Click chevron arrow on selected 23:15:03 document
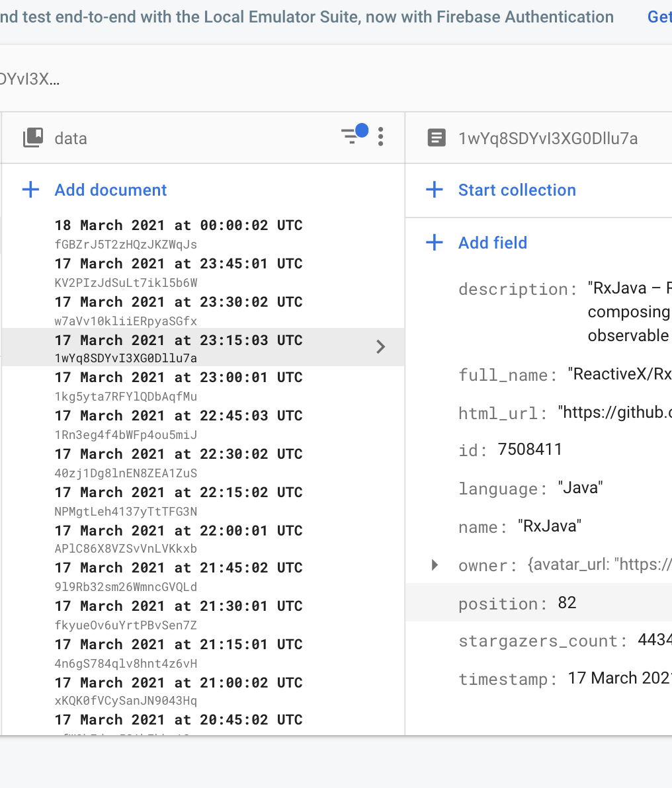 tap(381, 347)
